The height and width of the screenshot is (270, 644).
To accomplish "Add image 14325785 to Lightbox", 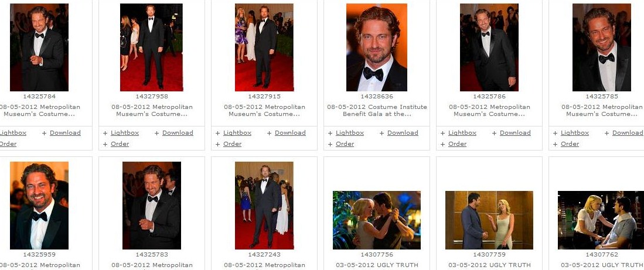I will click(575, 132).
